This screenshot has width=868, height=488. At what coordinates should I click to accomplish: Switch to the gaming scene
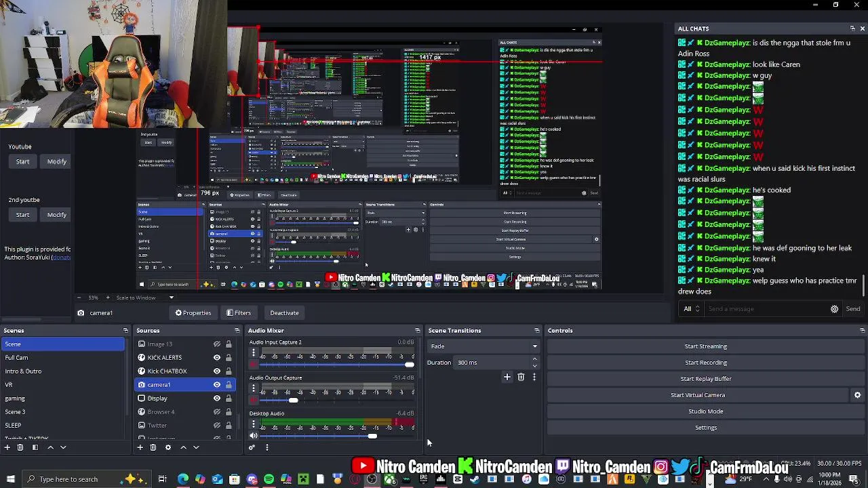click(x=63, y=399)
